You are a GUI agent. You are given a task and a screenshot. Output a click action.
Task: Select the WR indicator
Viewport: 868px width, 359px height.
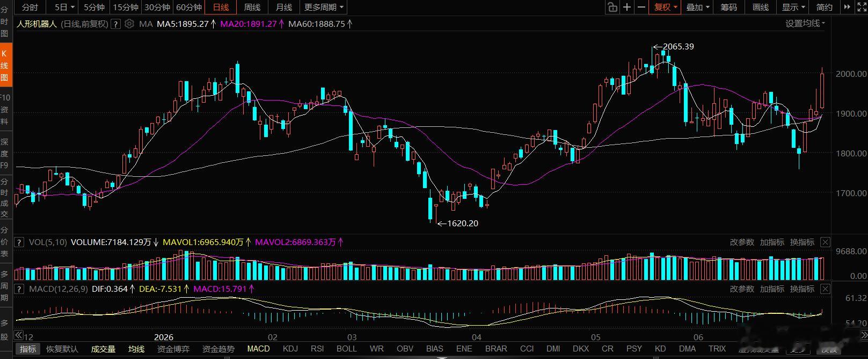tap(377, 349)
